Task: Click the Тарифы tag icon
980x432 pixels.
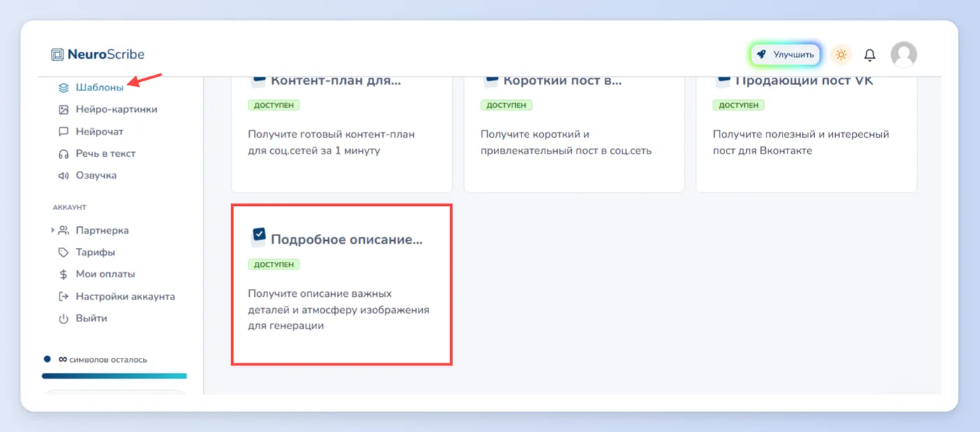Action: [64, 252]
